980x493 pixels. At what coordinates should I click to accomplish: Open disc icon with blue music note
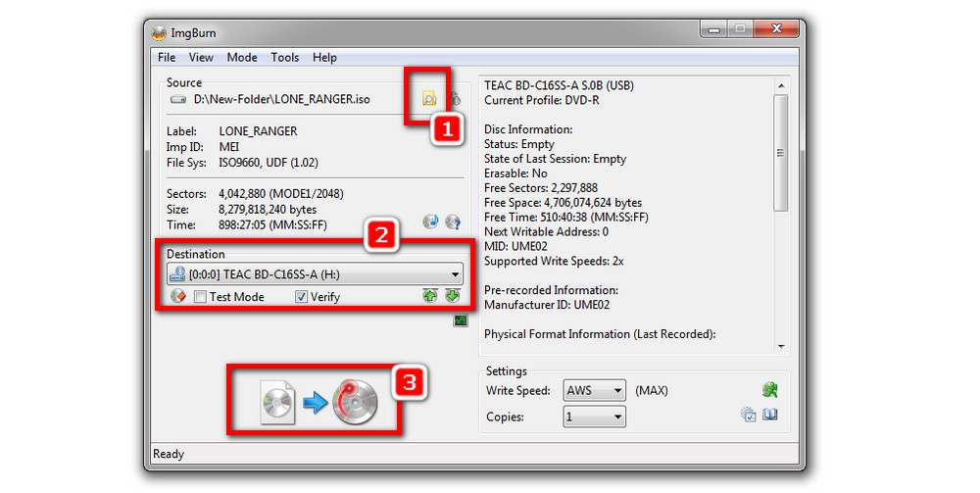430,222
